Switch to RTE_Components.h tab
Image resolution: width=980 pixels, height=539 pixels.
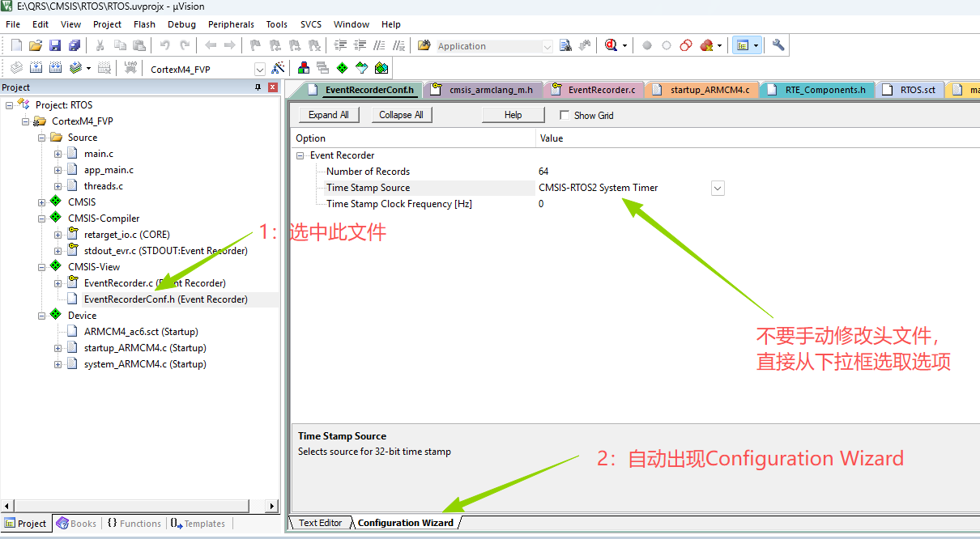coord(817,90)
